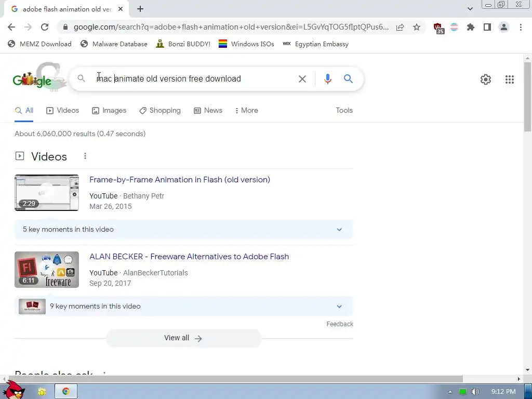Share this page from address bar
The height and width of the screenshot is (399, 532).
[400, 27]
